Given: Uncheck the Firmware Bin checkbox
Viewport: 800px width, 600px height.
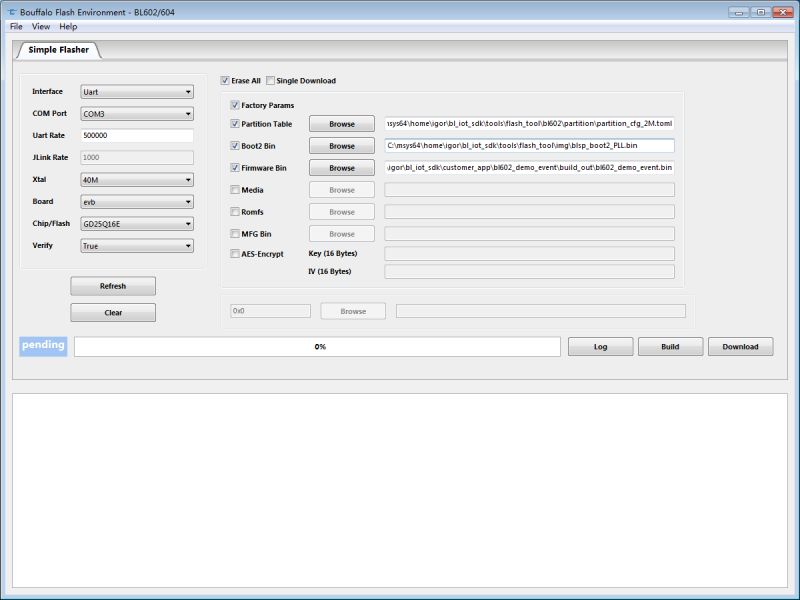Looking at the screenshot, I should (x=235, y=168).
